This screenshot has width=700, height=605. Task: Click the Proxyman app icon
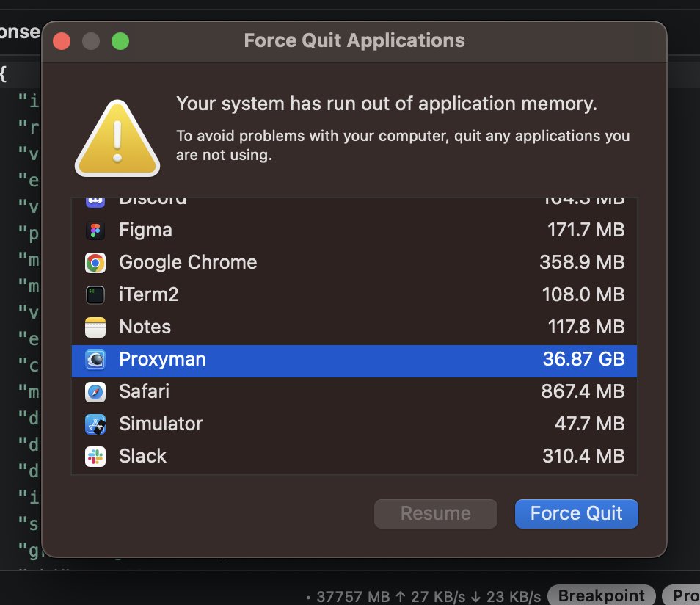click(95, 360)
